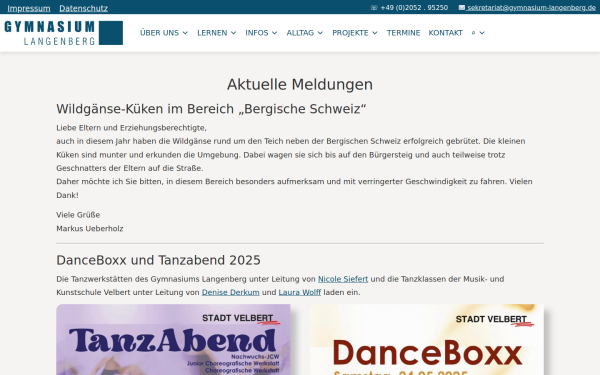Expand the ALLTAG menu chevron

320,33
